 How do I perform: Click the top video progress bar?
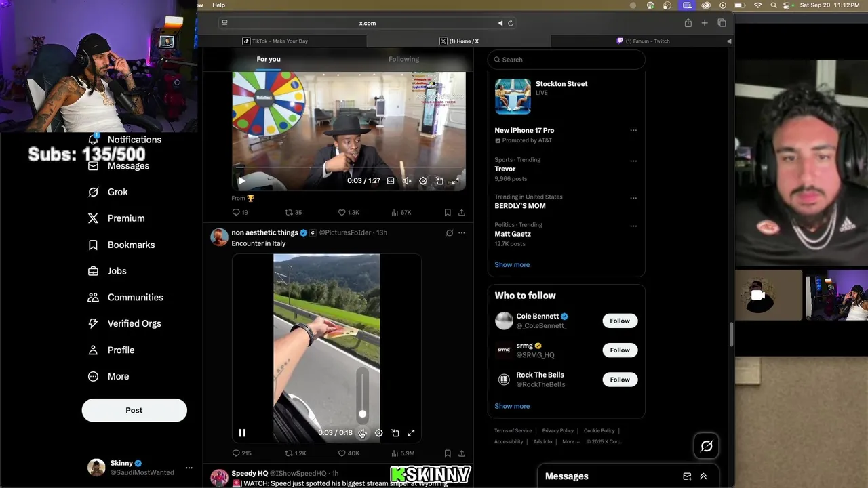(x=349, y=166)
